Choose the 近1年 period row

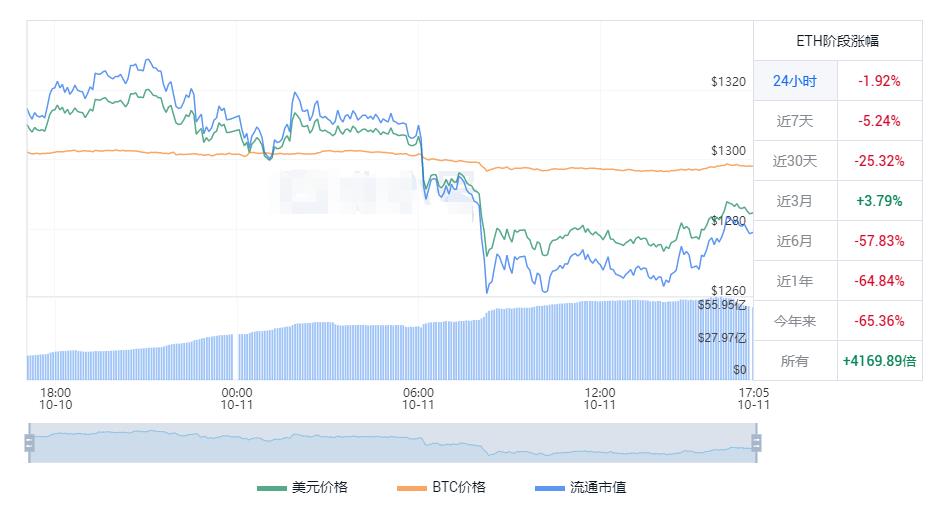[795, 281]
